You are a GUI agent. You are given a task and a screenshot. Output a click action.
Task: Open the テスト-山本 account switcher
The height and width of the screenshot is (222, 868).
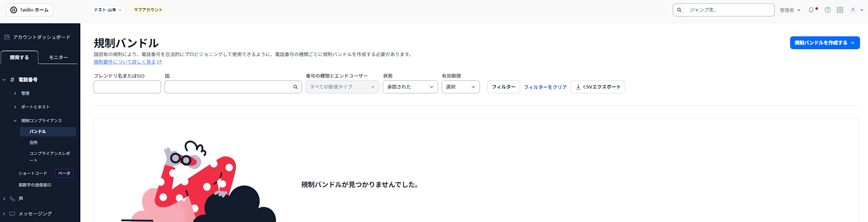pyautogui.click(x=108, y=10)
